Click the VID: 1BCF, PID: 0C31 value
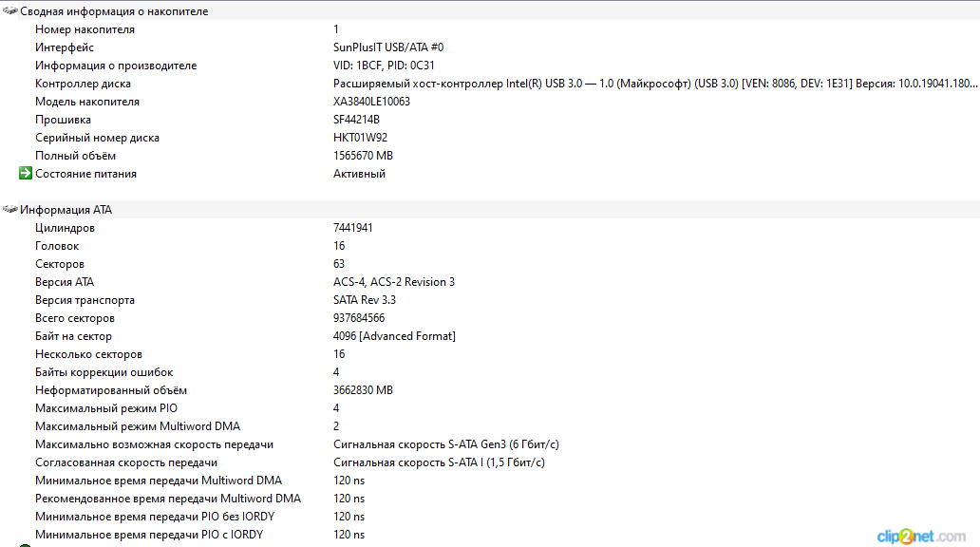The height and width of the screenshot is (547, 980). coord(384,66)
